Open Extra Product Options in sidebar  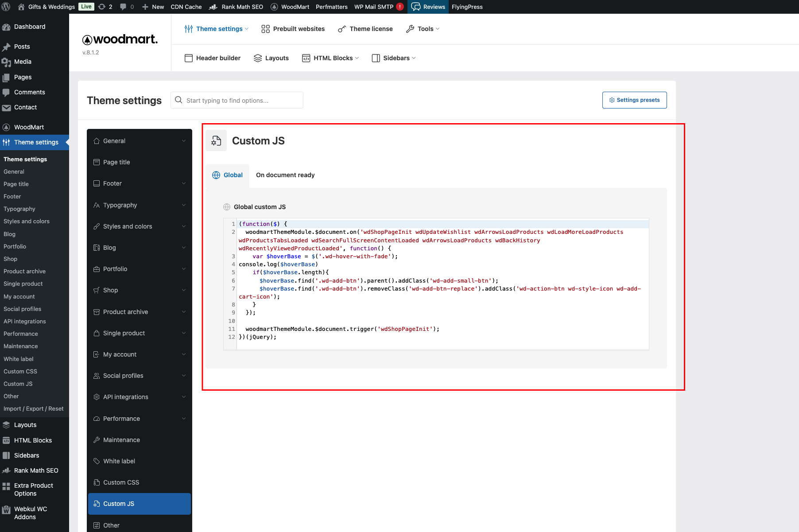pos(35,489)
